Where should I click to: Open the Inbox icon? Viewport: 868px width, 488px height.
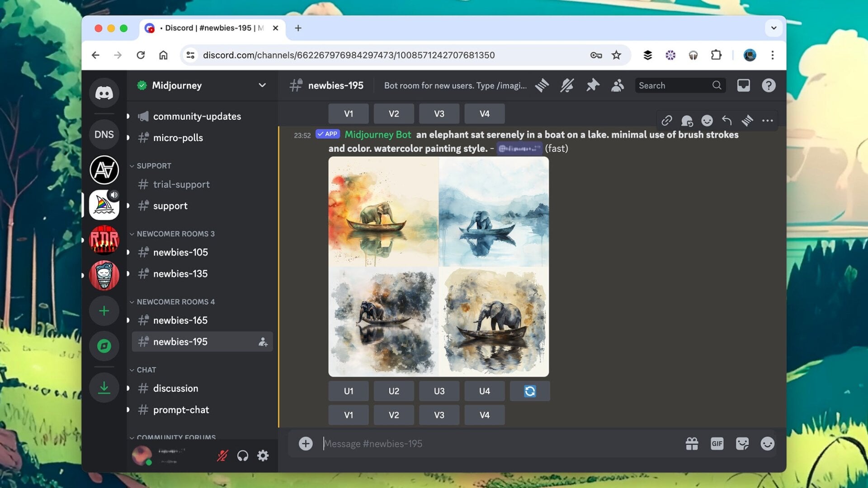(x=743, y=85)
